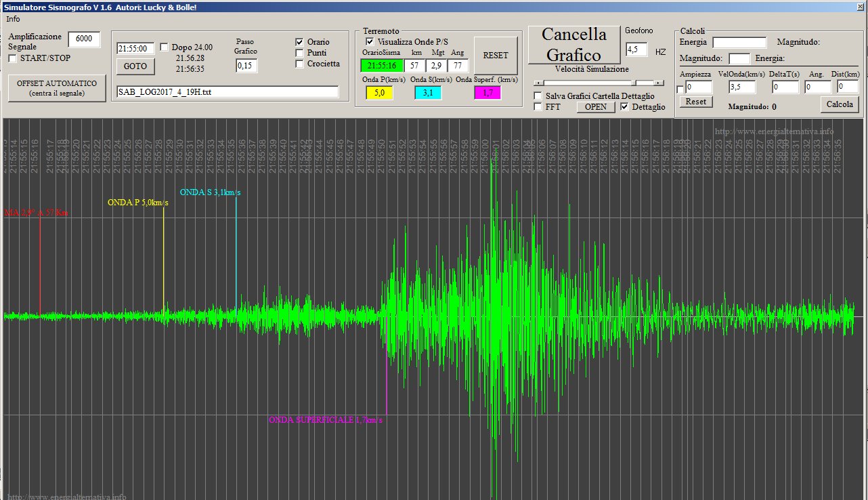Click the VelOnda field showing 3,5

tap(742, 87)
